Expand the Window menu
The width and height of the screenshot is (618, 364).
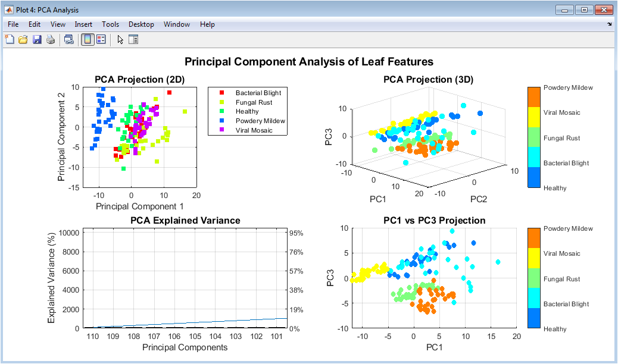coord(177,24)
